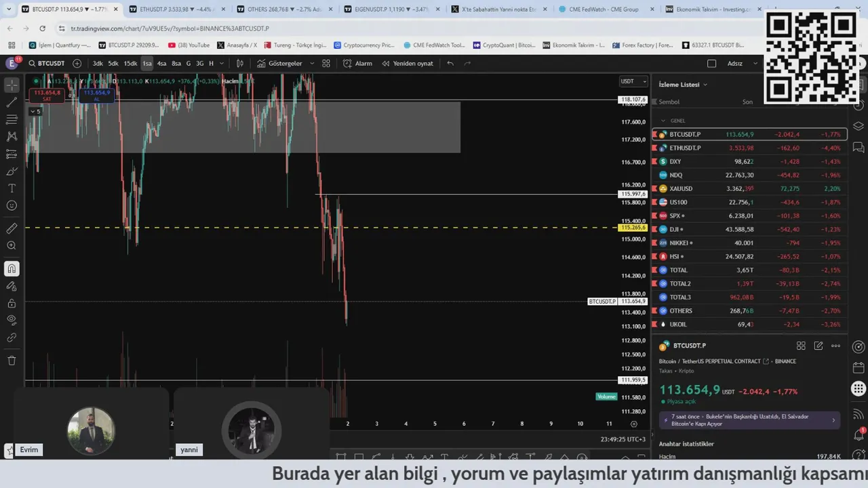Image resolution: width=868 pixels, height=488 pixels.
Task: Open BTCUSDT symbol search
Action: [x=47, y=63]
